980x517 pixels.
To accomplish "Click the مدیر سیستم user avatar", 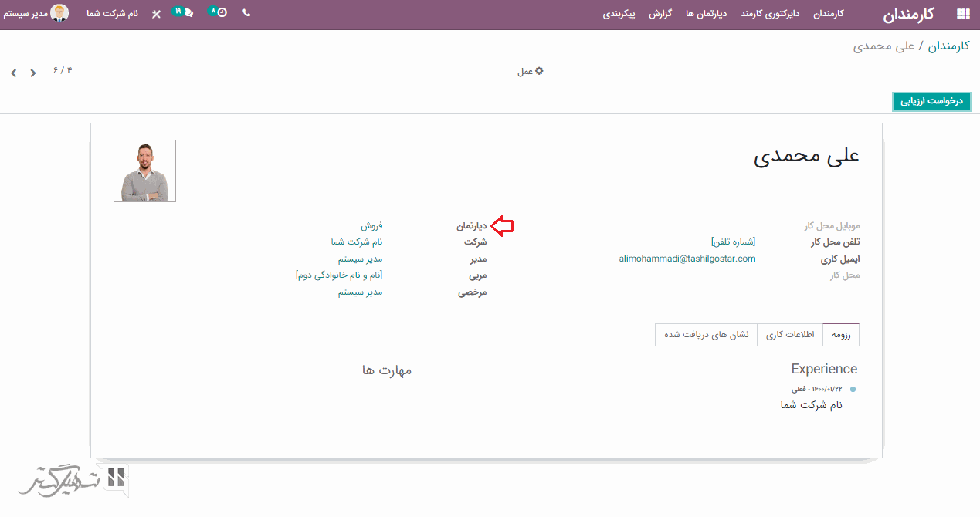I will tap(59, 13).
